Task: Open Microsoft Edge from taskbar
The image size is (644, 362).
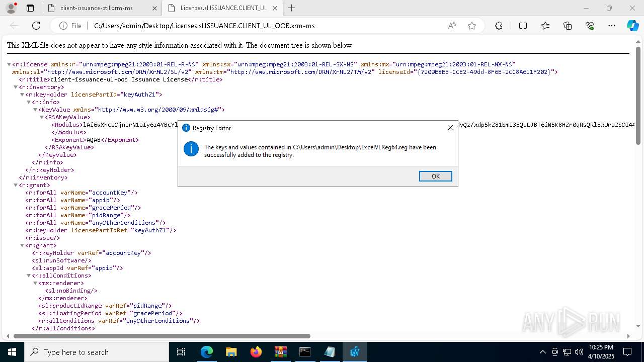Action: coord(207,352)
